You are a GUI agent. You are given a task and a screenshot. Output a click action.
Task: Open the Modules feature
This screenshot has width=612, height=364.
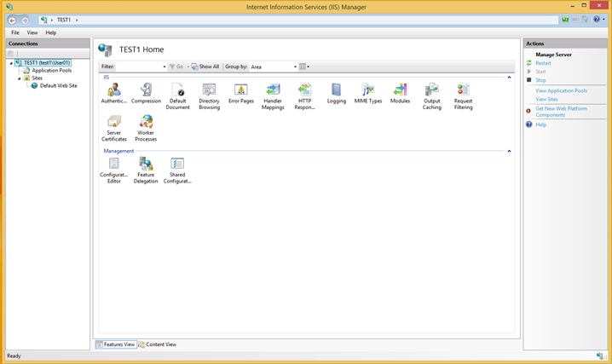(400, 93)
